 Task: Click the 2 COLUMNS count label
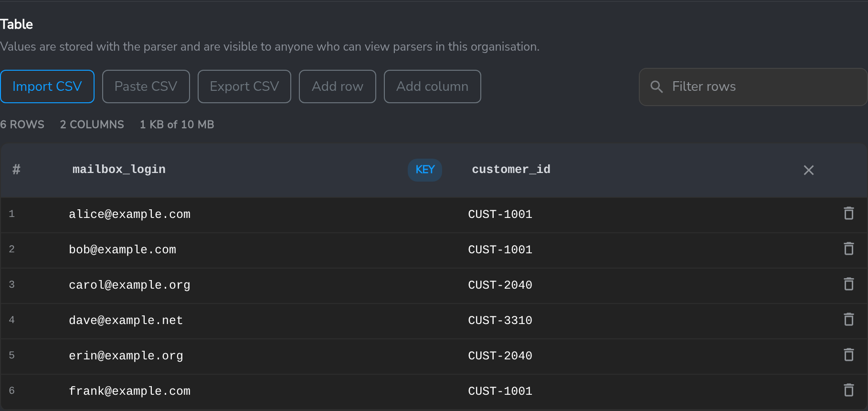click(92, 124)
